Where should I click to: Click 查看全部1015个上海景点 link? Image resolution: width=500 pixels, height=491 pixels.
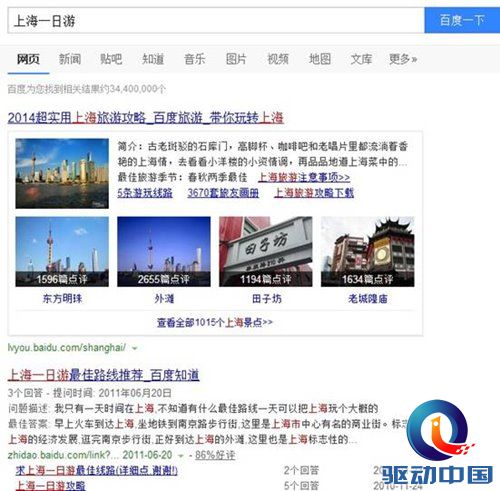(x=215, y=322)
